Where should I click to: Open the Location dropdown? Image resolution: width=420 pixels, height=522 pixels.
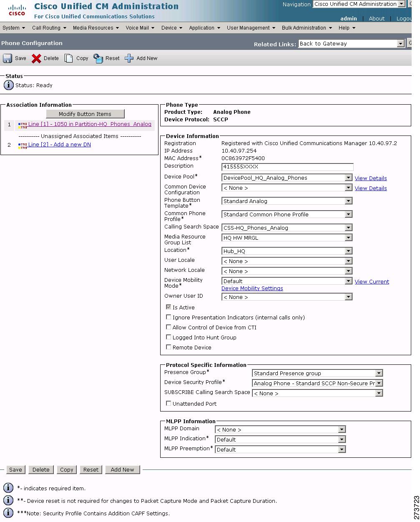coord(287,251)
